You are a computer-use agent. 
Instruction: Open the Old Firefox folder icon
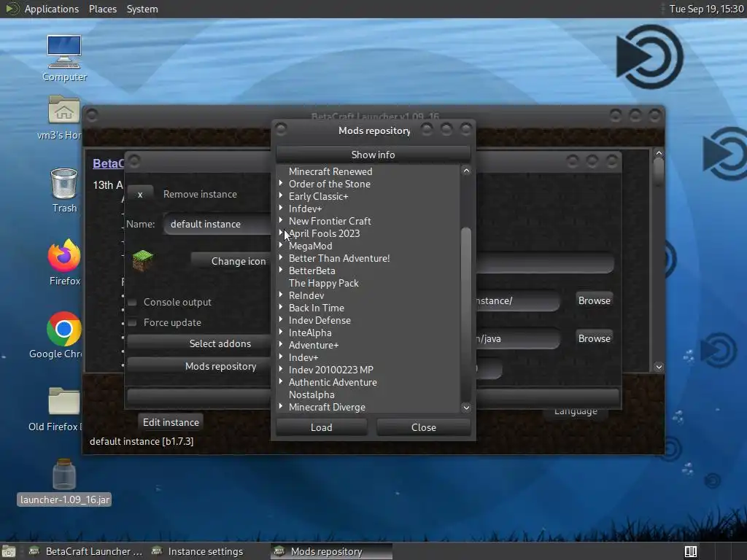tap(64, 402)
